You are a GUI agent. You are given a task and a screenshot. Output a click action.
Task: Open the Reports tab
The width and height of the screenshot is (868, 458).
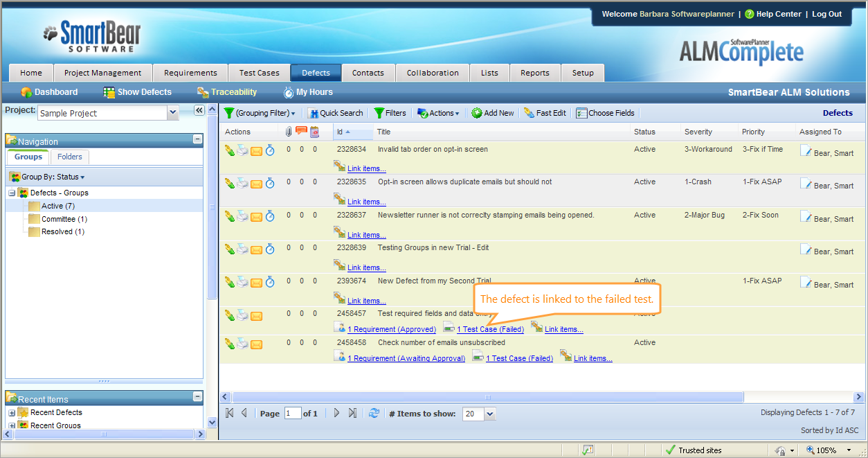point(534,73)
